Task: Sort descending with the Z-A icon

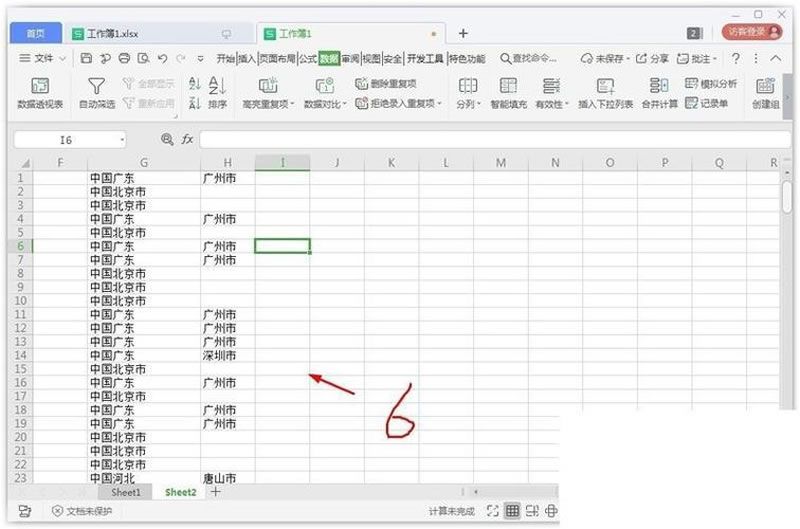Action: (194, 103)
